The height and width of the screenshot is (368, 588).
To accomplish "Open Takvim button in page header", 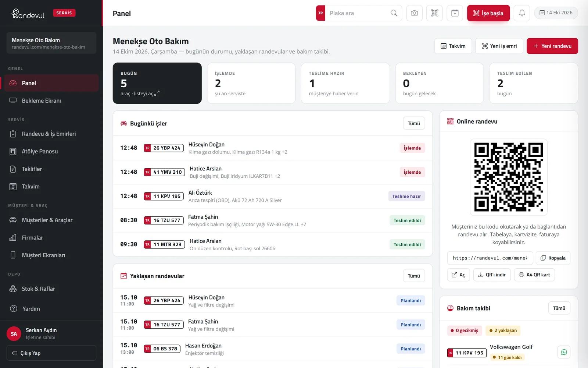I will [453, 46].
